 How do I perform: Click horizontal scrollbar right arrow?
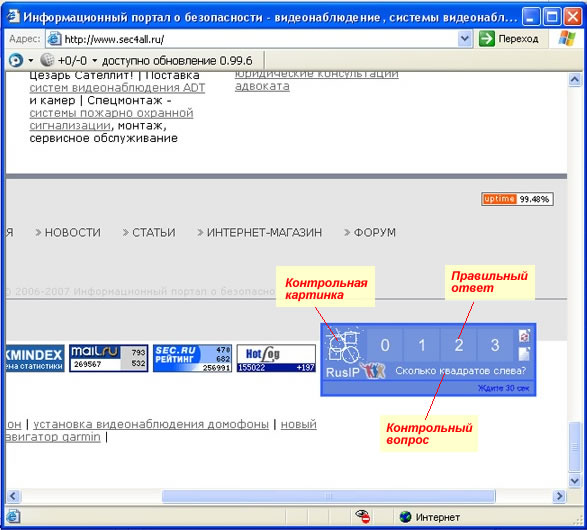coord(559,496)
